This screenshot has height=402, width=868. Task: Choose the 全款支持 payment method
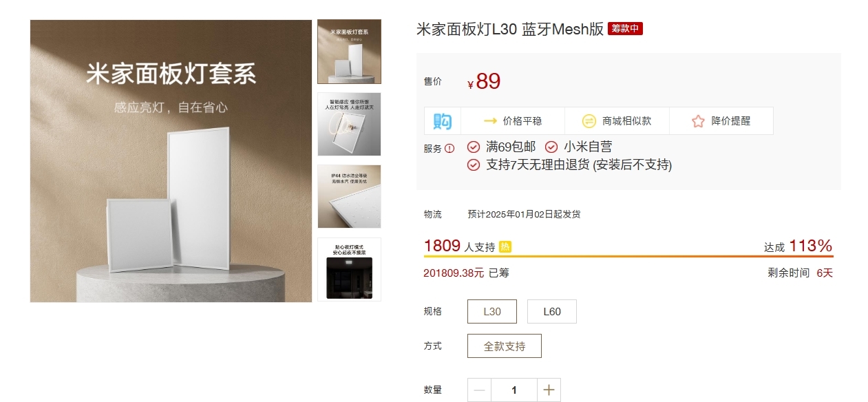pos(505,346)
